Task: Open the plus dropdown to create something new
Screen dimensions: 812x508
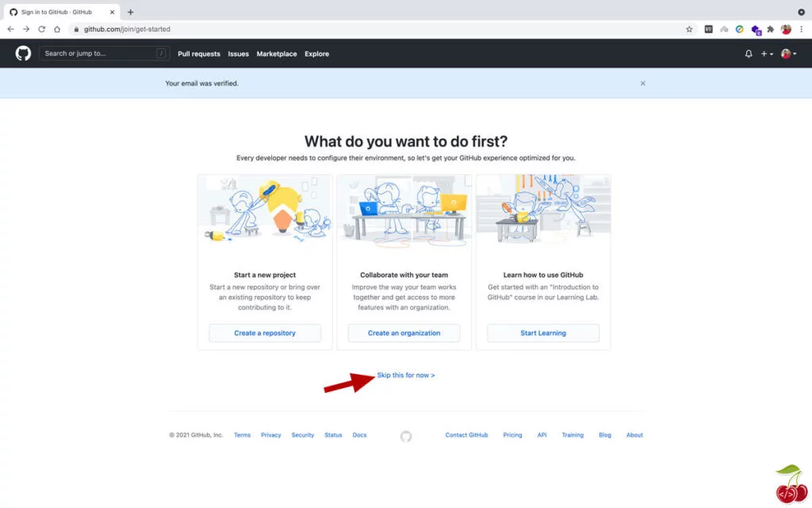Action: click(766, 53)
